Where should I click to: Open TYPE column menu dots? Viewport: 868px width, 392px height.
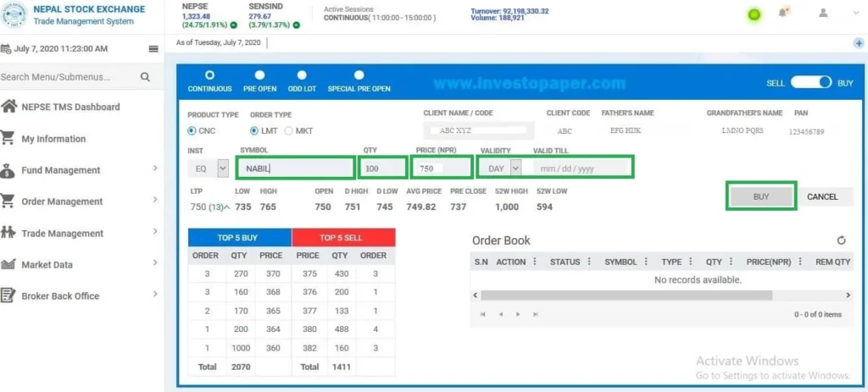(690, 262)
